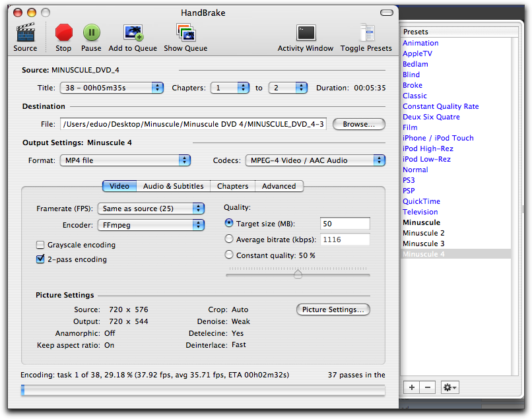Select iPhone / iPod Touch preset

pyautogui.click(x=455, y=138)
